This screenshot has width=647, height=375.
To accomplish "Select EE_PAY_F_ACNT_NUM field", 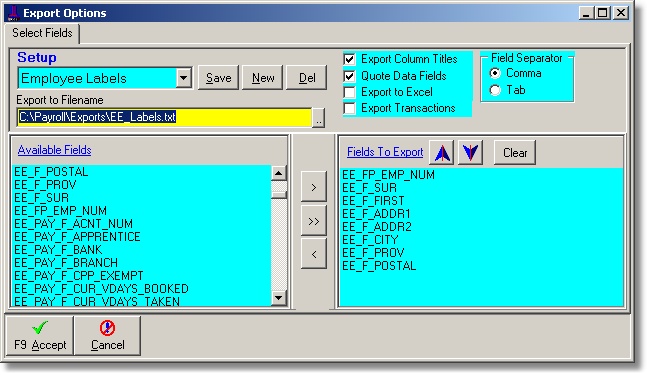I will point(142,224).
